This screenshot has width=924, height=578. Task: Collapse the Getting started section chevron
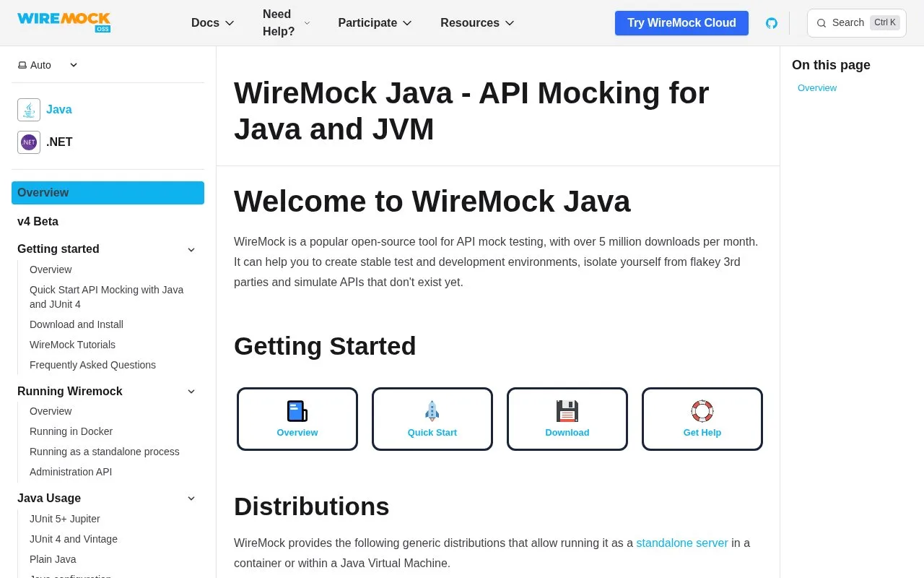click(x=191, y=250)
